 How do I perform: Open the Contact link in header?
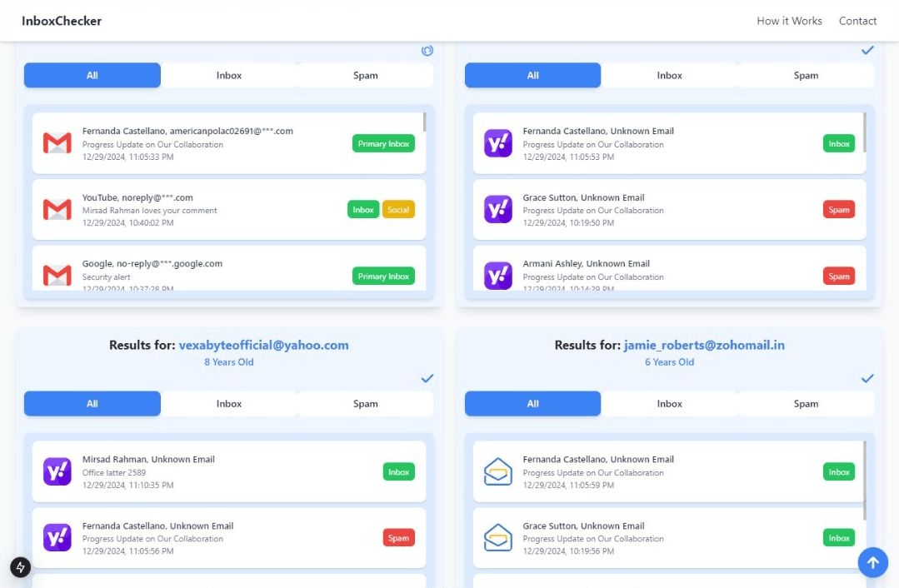[857, 21]
